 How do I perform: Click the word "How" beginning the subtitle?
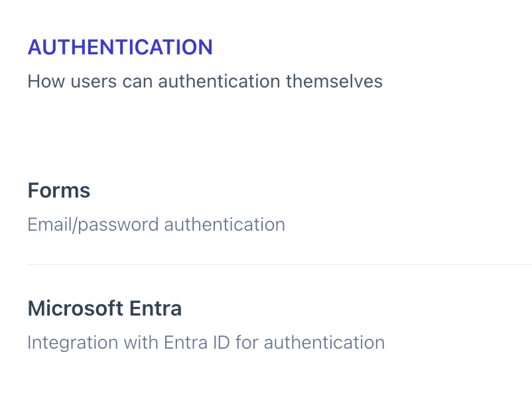pyautogui.click(x=42, y=82)
